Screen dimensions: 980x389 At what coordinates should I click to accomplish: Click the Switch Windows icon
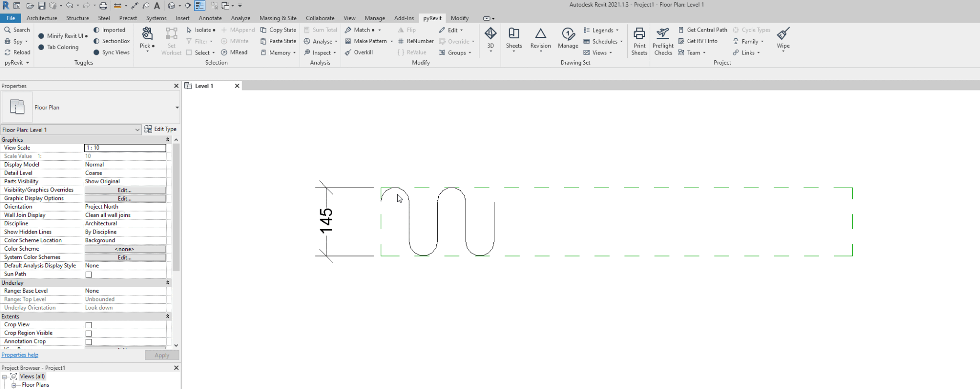225,6
